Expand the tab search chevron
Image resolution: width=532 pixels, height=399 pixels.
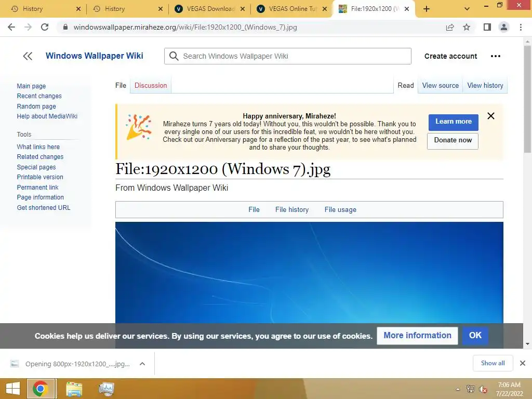pyautogui.click(x=467, y=9)
